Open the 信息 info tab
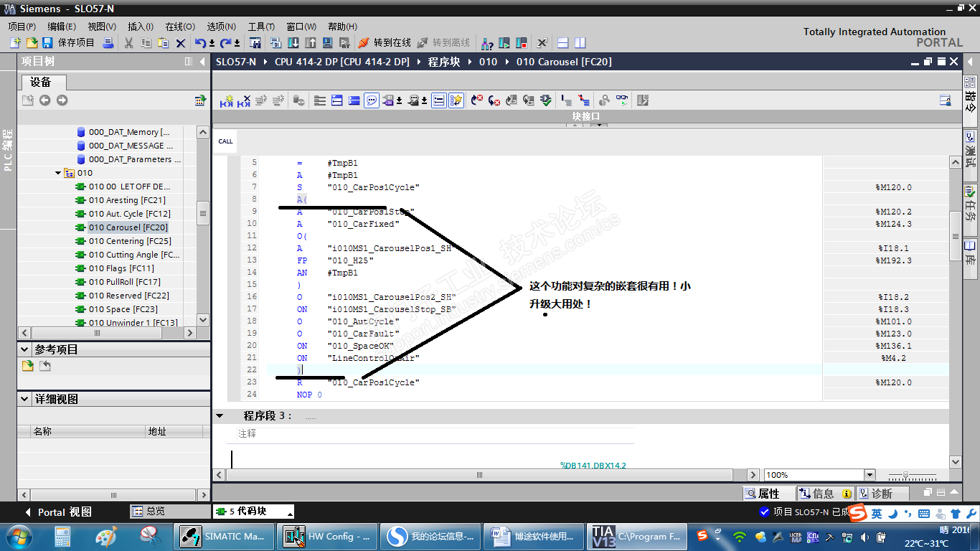 [825, 494]
